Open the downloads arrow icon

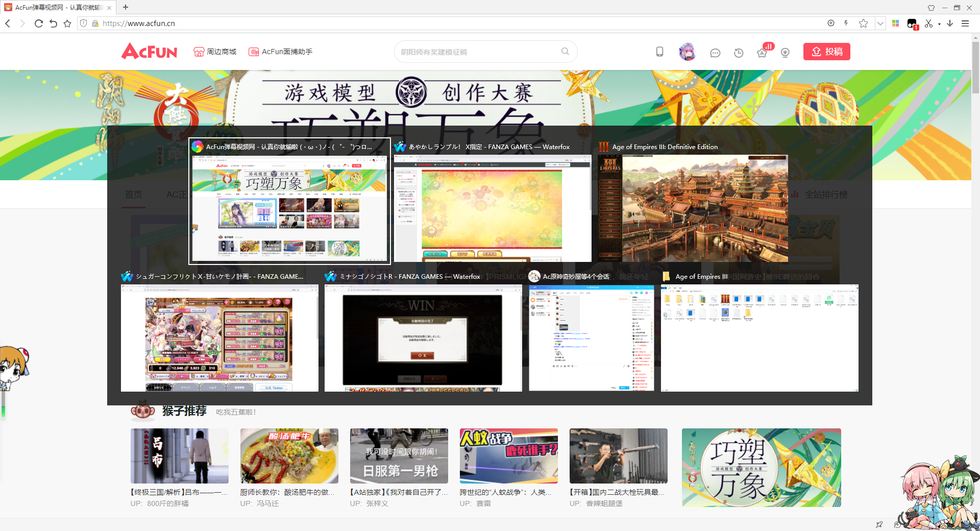(x=950, y=23)
